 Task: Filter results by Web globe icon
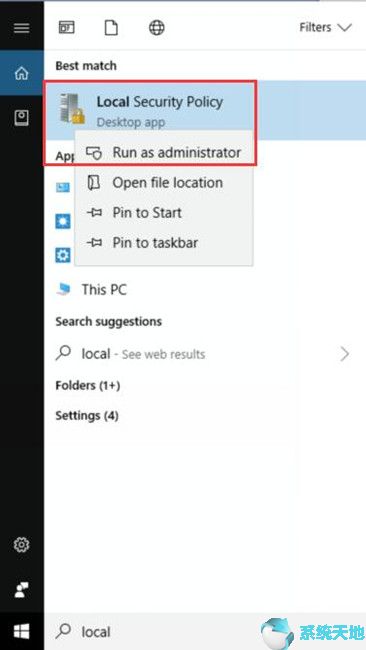pos(156,28)
